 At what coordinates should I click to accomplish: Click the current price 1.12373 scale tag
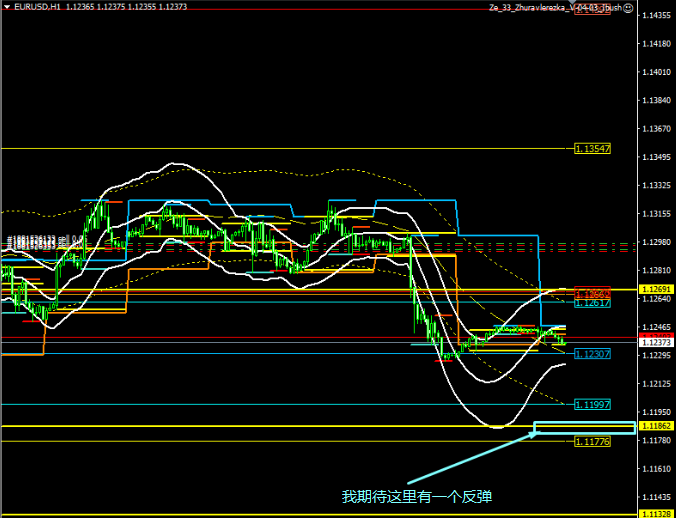(x=656, y=342)
